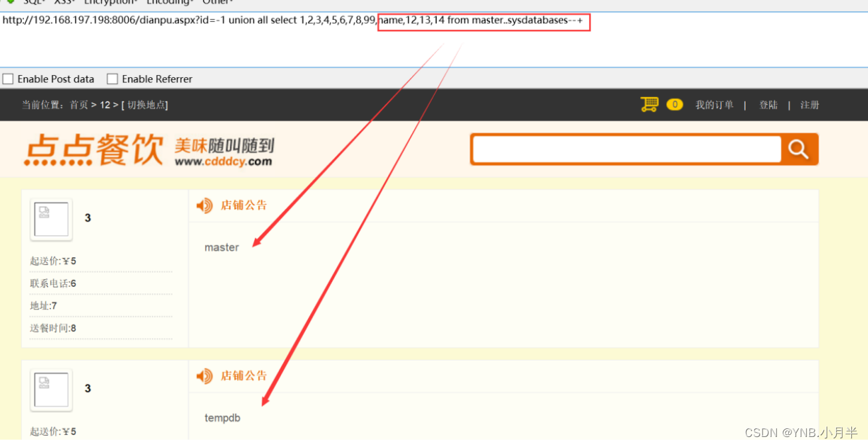
Task: Click the 12 breadcrumb item
Action: click(x=105, y=105)
